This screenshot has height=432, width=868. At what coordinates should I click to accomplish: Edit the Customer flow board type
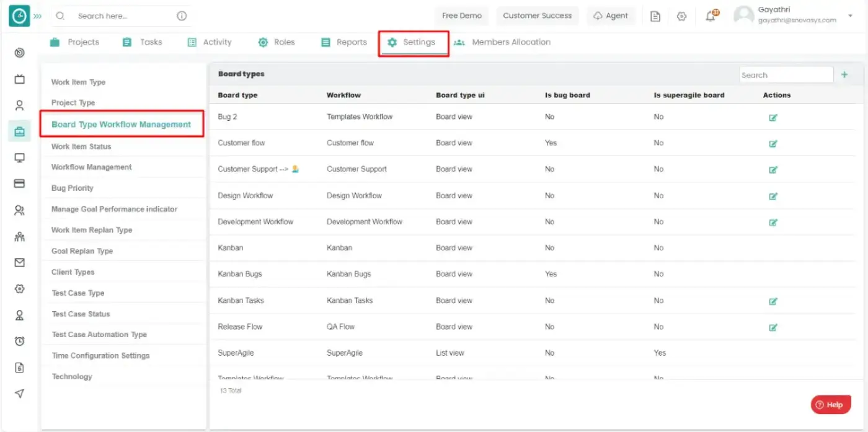[773, 143]
